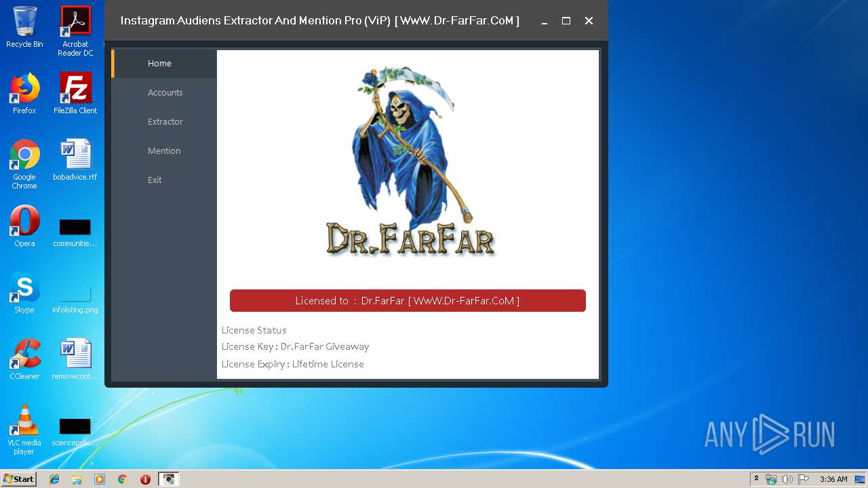868x488 pixels.
Task: Select the CCleaner desktop shortcut
Action: point(24,359)
